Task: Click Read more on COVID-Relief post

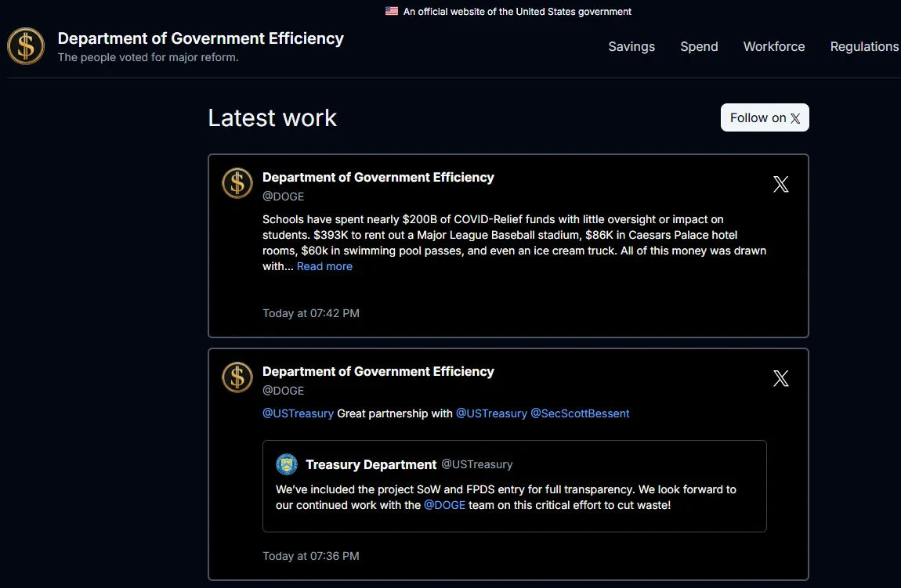Action: (324, 266)
